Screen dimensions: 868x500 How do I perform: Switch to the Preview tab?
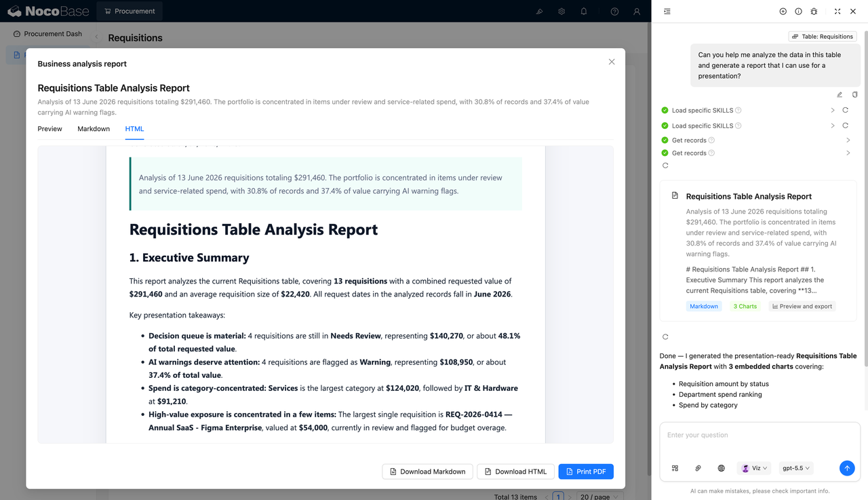(x=50, y=129)
